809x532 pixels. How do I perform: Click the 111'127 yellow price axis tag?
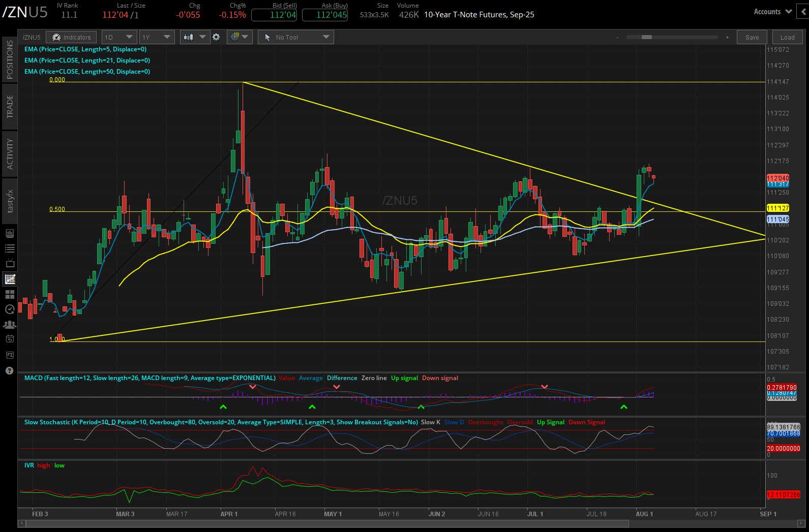(777, 208)
